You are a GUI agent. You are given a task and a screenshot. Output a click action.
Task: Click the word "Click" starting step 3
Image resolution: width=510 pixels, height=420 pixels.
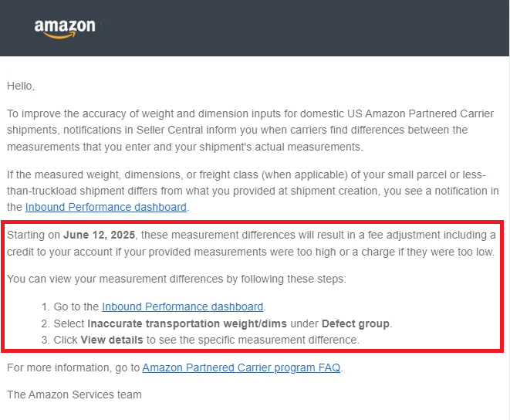[66, 340]
